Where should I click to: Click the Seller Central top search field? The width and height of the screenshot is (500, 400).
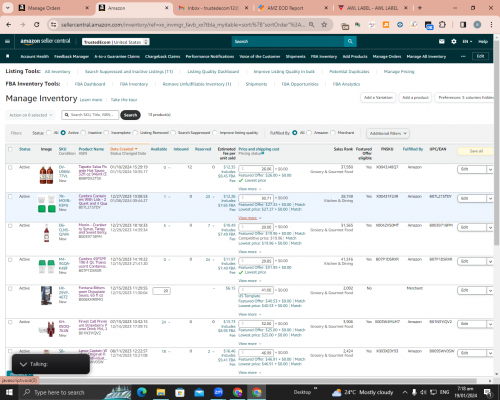[288, 41]
